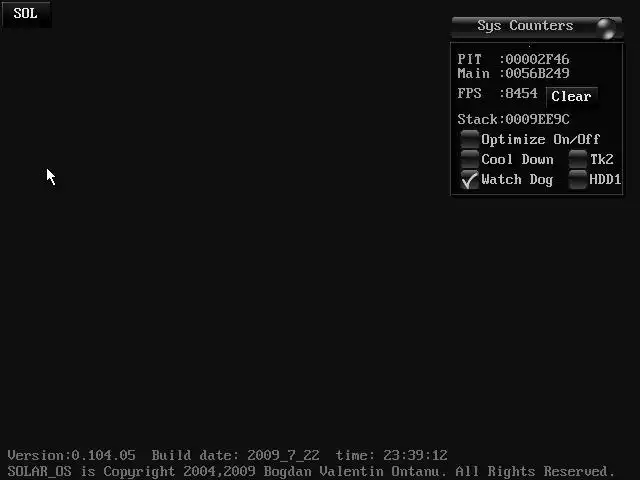Image resolution: width=640 pixels, height=480 pixels.
Task: Click the Main counter value 0056B249
Action: coord(537,73)
